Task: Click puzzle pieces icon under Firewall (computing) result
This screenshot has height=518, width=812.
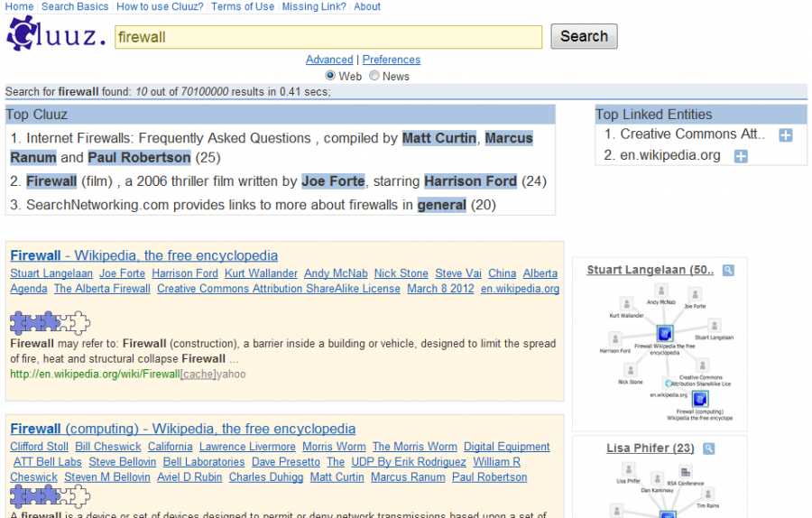Action: [51, 495]
